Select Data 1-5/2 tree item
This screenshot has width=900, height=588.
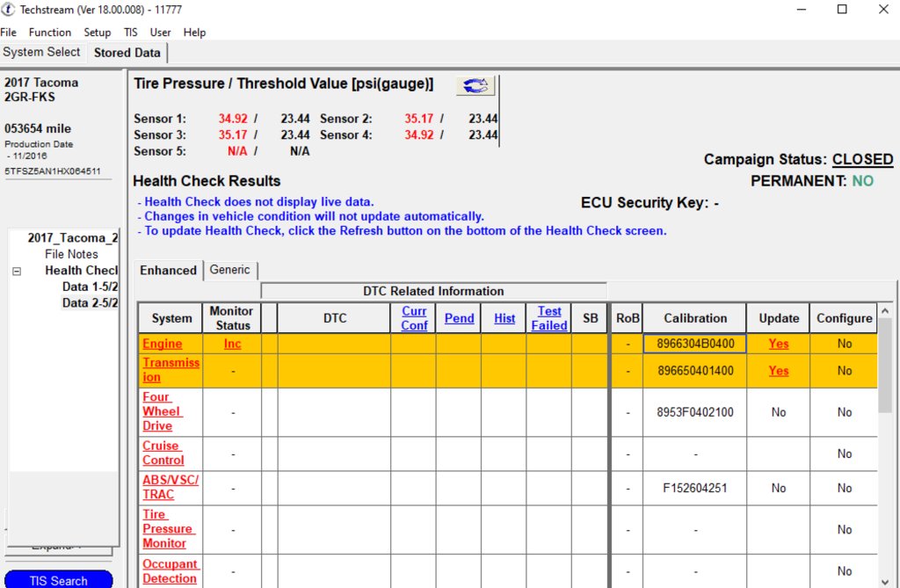coord(91,287)
